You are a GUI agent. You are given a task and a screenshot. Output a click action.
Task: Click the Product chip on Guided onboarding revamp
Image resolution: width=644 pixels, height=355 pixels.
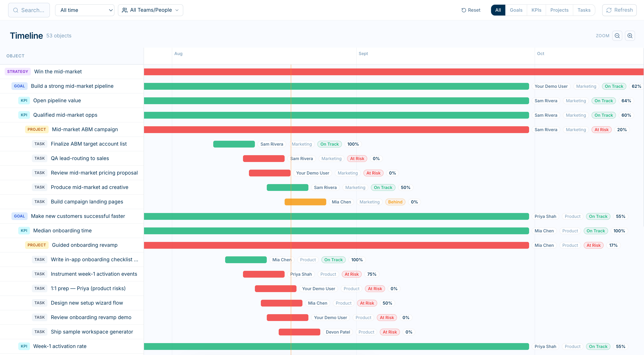click(x=570, y=246)
